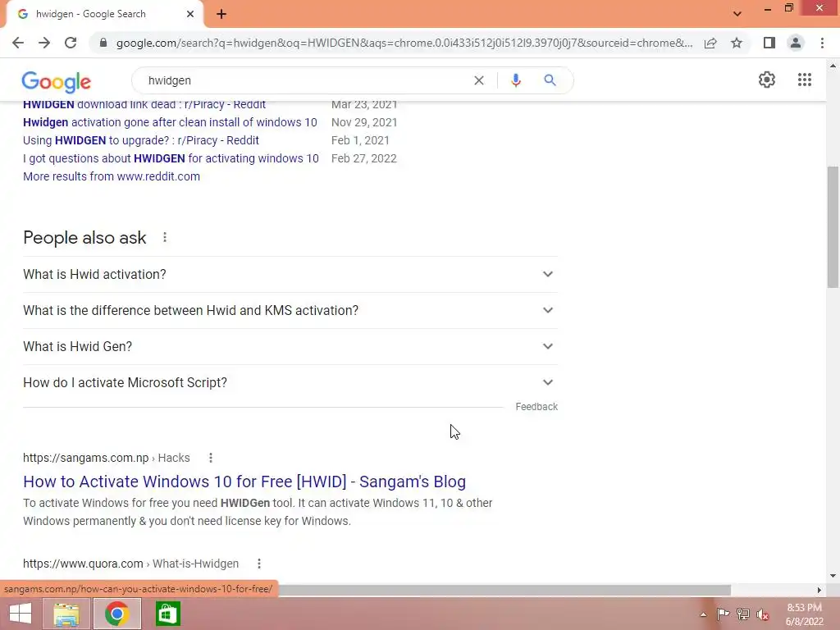Expand 'difference between Hwid and KMS activation' question
Screen dimensions: 840x630
(290, 311)
